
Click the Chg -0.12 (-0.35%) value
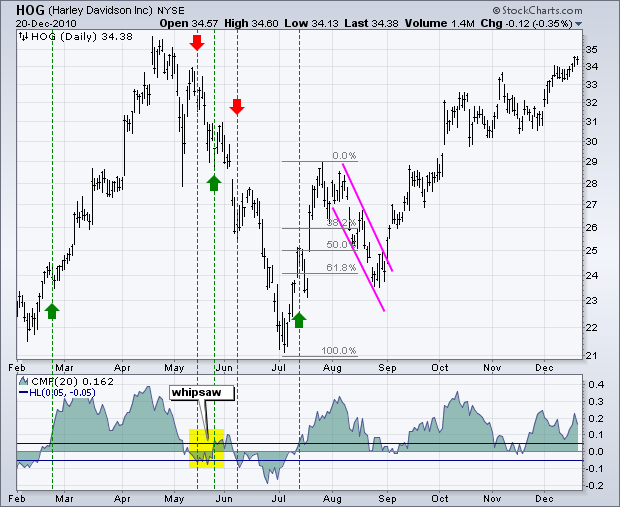[x=526, y=24]
